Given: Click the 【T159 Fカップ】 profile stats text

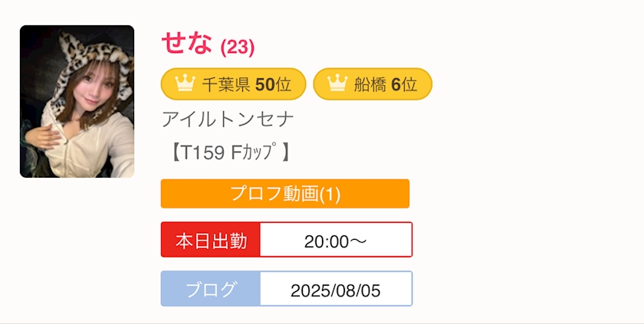Looking at the screenshot, I should point(228,152).
